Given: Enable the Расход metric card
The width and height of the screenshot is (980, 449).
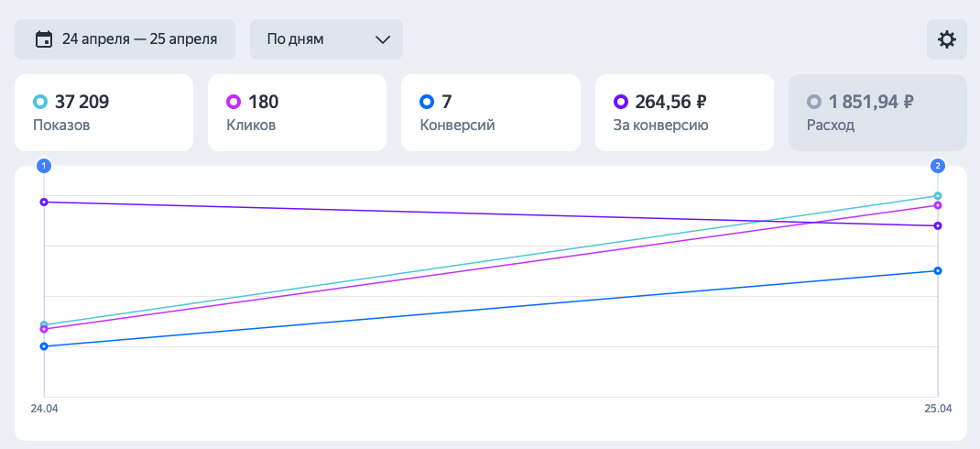Looking at the screenshot, I should [877, 113].
